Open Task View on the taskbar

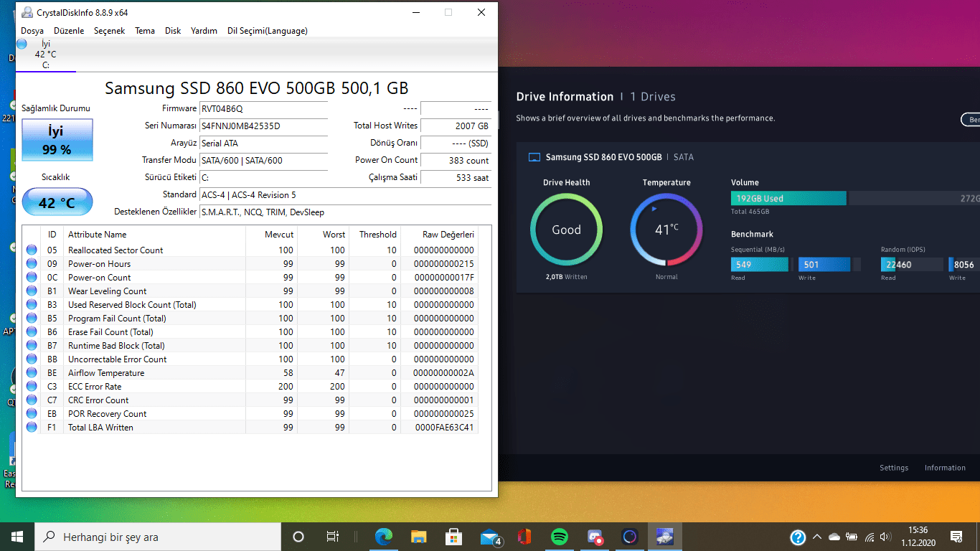tap(333, 537)
